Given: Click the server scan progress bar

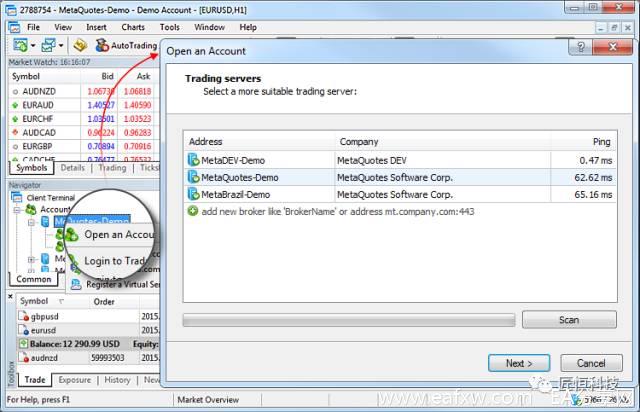Looking at the screenshot, I should point(349,320).
